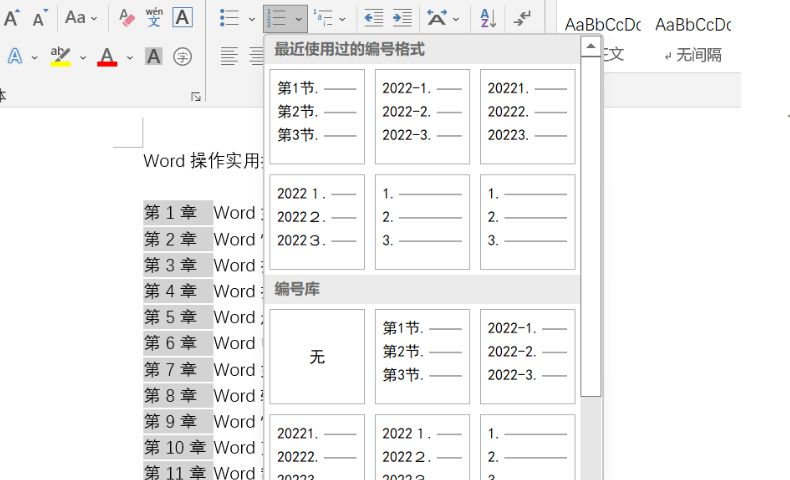Click the 第 8 章 list line

203,395
